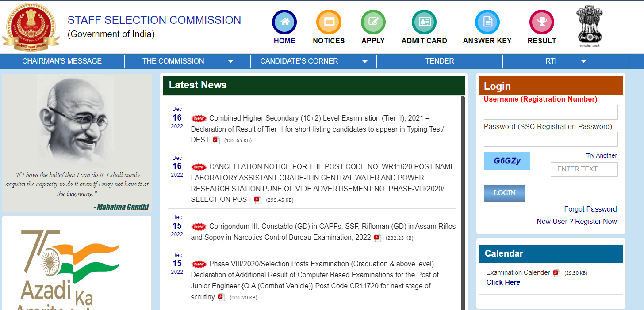This screenshot has height=310, width=644.
Task: Open the Notices icon
Action: (x=329, y=22)
